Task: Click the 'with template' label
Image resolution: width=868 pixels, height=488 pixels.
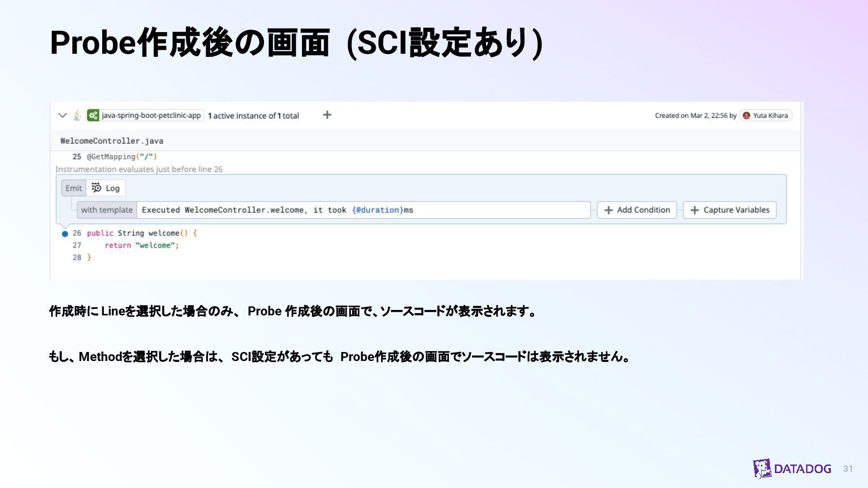Action: click(x=107, y=210)
